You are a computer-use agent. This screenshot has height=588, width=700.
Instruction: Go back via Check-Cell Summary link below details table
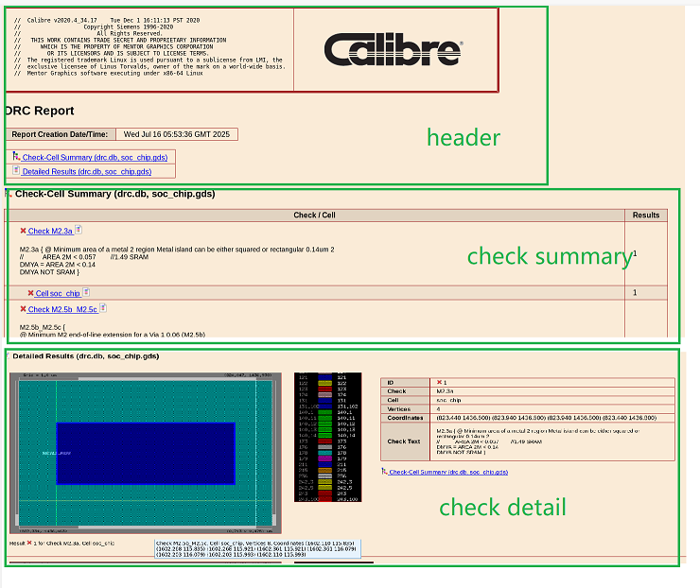(x=448, y=471)
